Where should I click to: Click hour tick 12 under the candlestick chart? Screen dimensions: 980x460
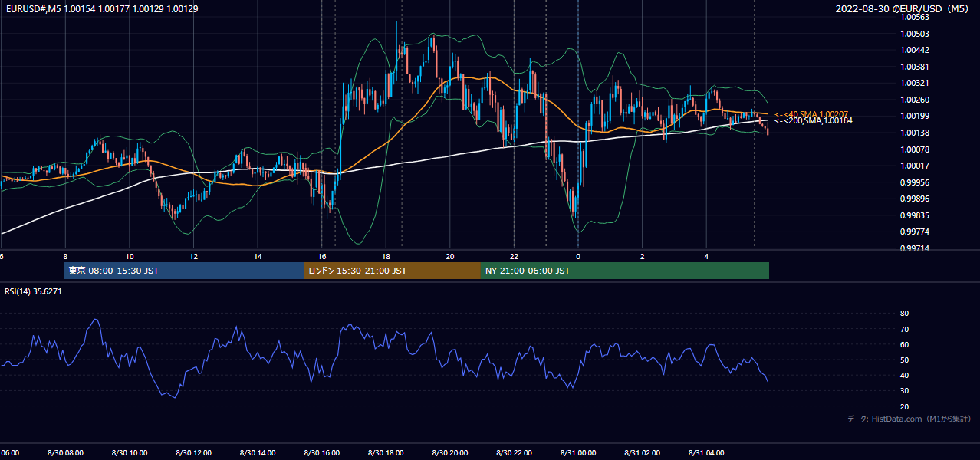click(x=194, y=256)
